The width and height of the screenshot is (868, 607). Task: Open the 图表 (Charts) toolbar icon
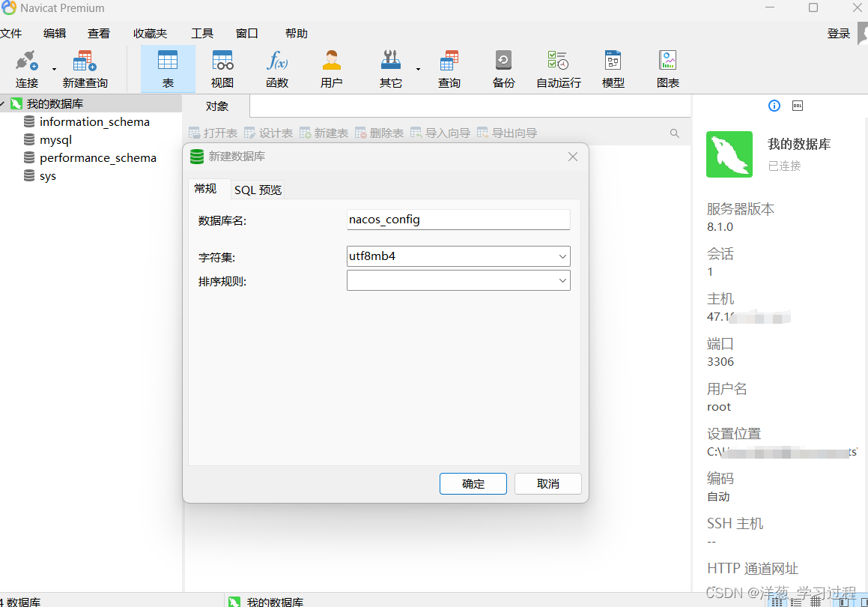[x=667, y=67]
